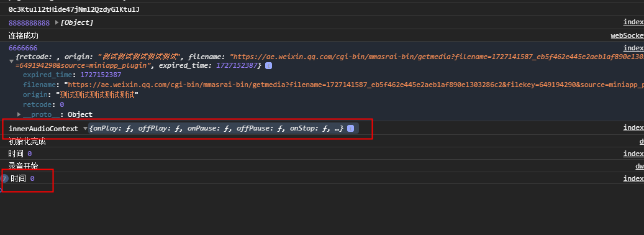
Task: Click the repeat count badge 7
Action: point(4,178)
